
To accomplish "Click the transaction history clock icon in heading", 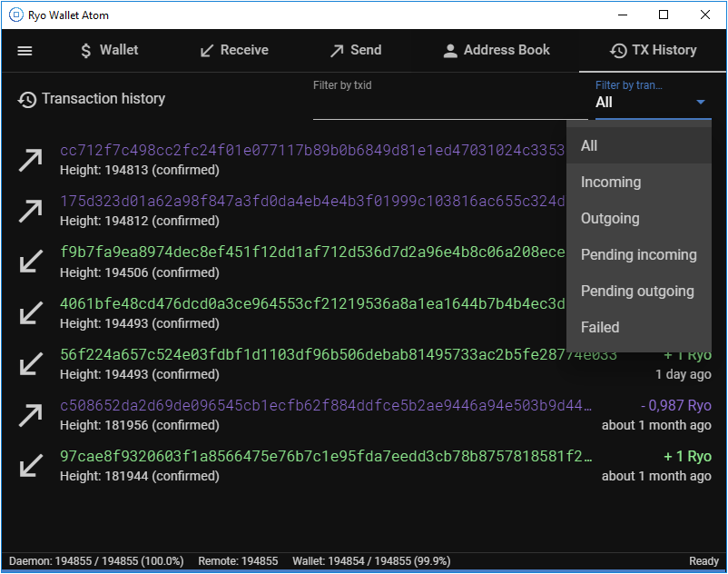I will tap(27, 99).
